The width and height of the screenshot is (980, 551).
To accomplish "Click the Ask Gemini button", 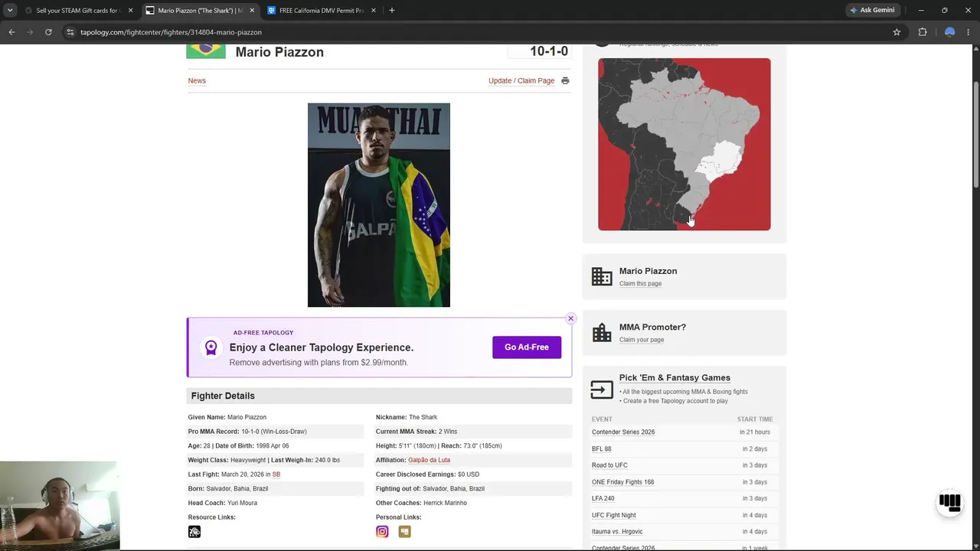I will 872,10.
